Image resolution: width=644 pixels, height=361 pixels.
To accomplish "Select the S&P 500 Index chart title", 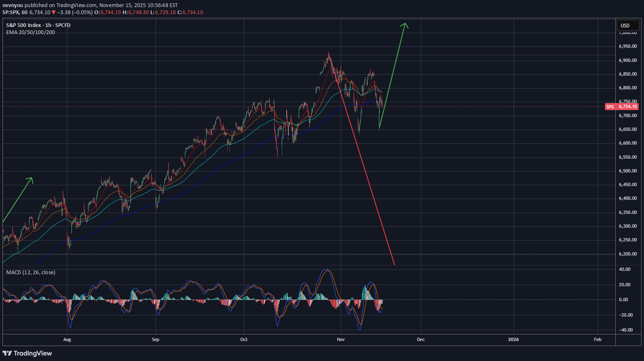I will [38, 25].
